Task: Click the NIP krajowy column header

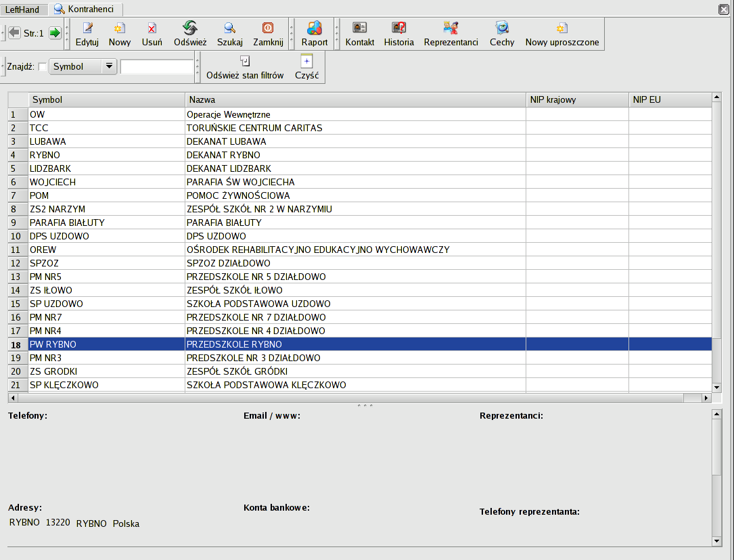Action: pos(577,99)
